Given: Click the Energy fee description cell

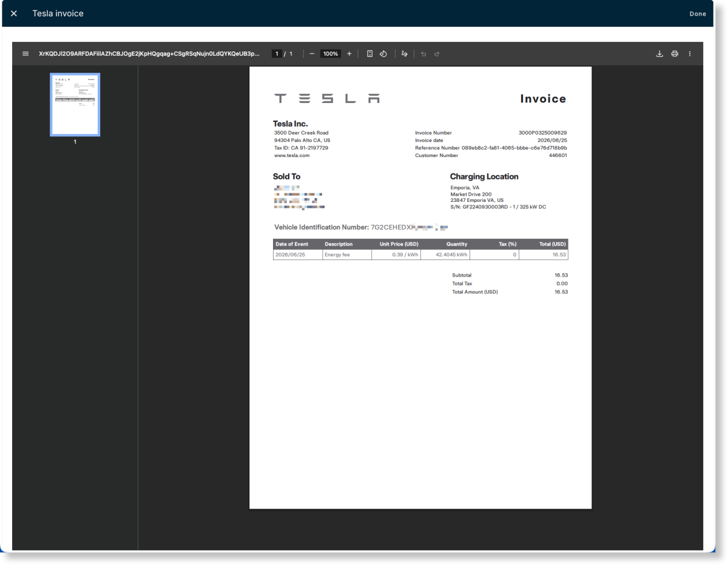Looking at the screenshot, I should [346, 255].
